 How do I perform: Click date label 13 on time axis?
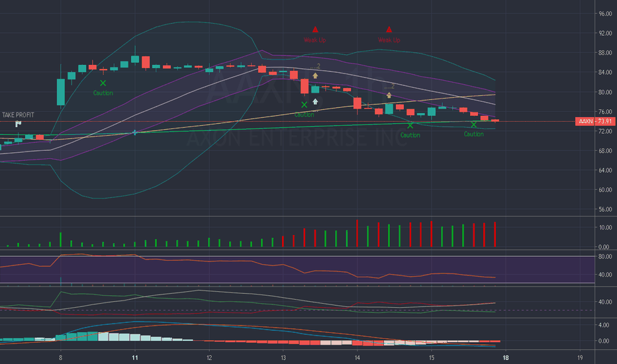[x=283, y=357]
